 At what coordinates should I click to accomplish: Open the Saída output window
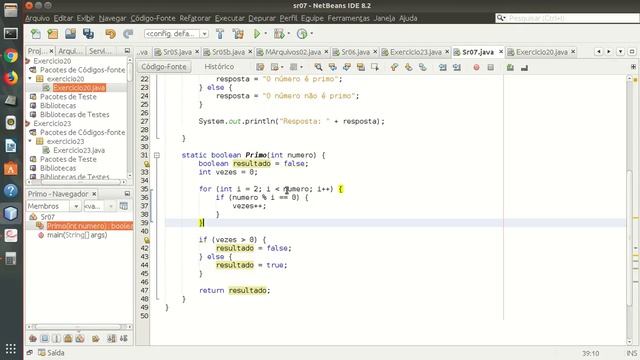pyautogui.click(x=51, y=353)
